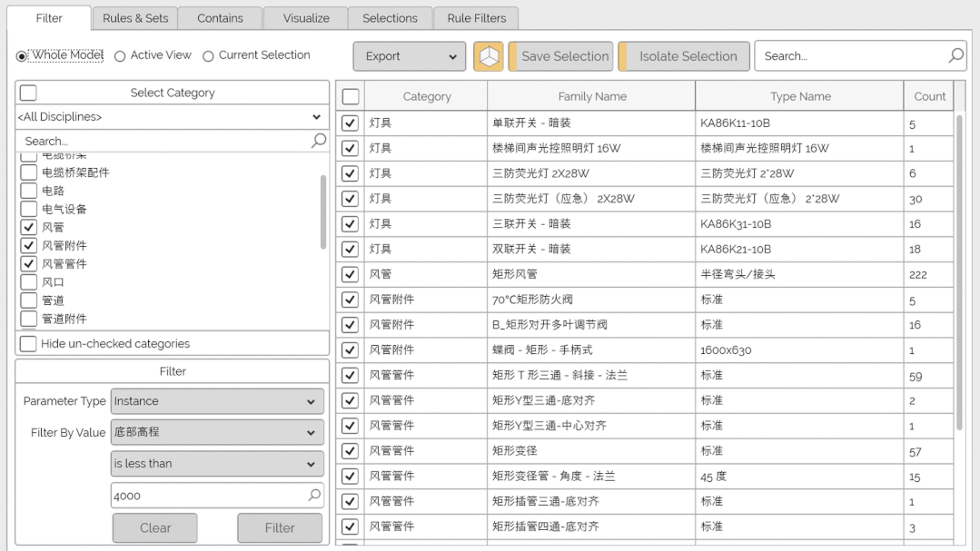Click the magnifier in category search field
This screenshot has height=551, width=980.
click(319, 141)
